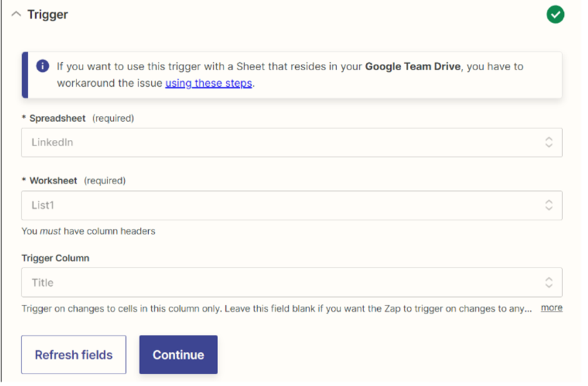Open the 'using these steps' link
The image size is (588, 386).
tap(209, 84)
